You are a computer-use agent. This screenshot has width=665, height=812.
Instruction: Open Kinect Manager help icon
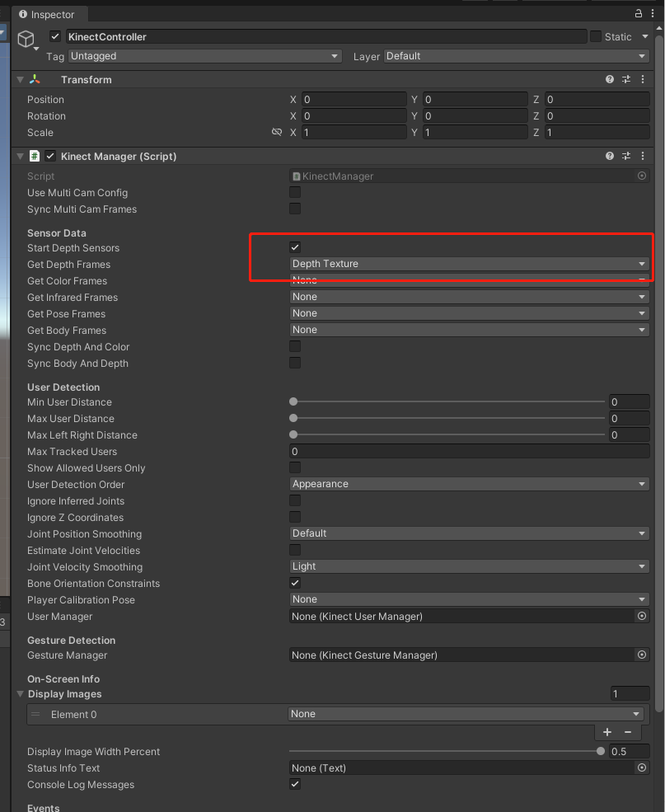tap(610, 156)
